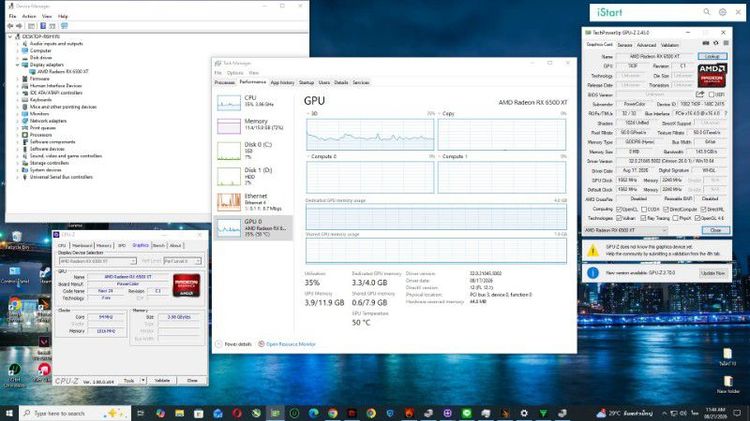
Task: Toggle PhysX checkbox in GPU-Z
Action: point(675,218)
